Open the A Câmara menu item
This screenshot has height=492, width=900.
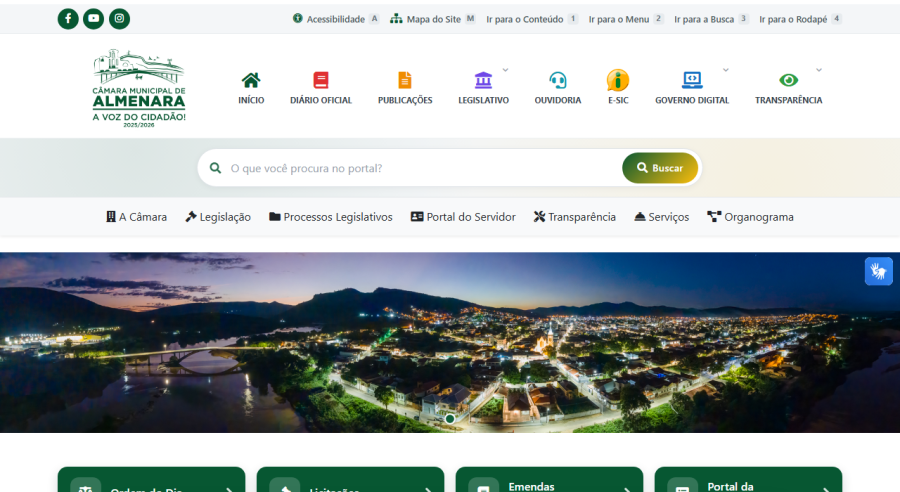pyautogui.click(x=137, y=217)
